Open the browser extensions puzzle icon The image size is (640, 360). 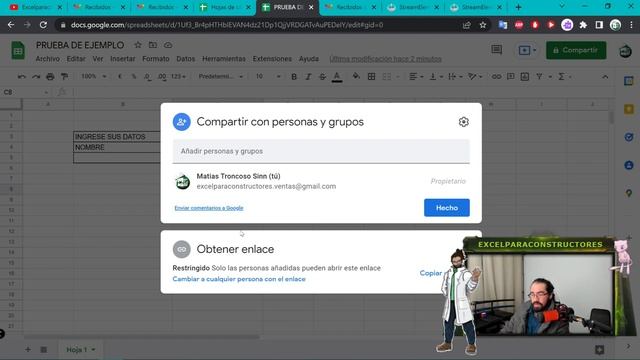point(583,25)
